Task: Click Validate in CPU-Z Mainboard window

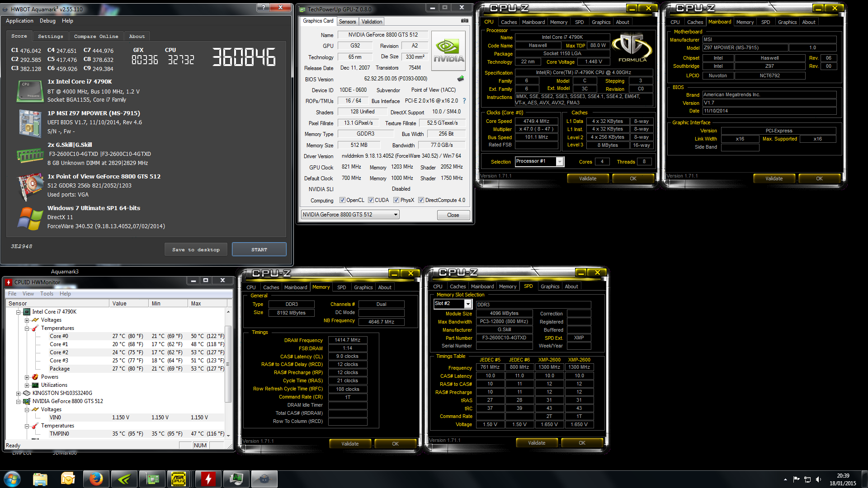Action: 774,178
